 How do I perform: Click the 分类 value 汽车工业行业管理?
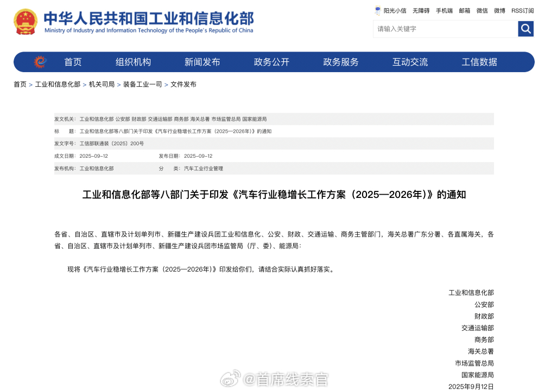pos(204,169)
